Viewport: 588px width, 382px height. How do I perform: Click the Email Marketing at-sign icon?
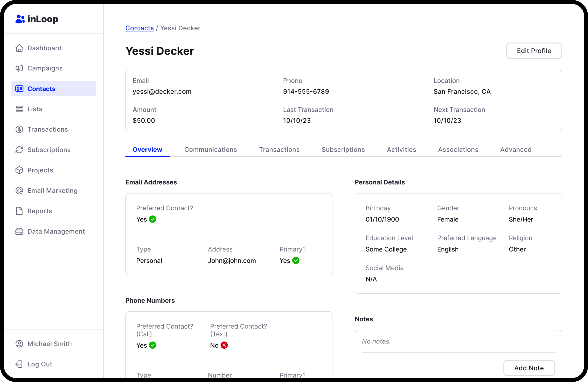[x=19, y=191]
